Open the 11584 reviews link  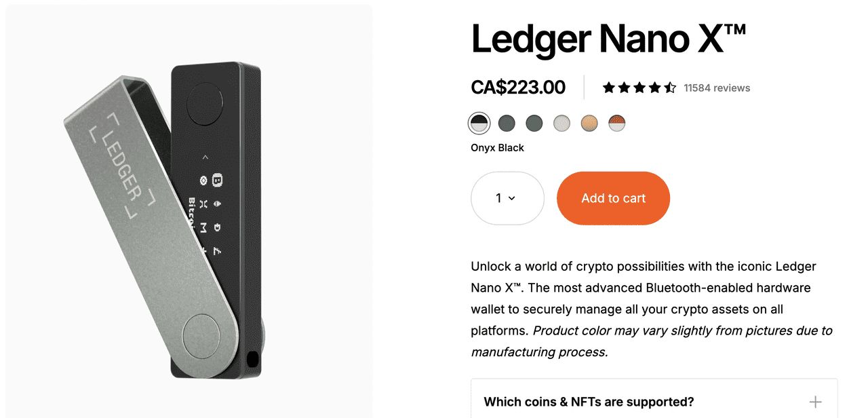[716, 87]
